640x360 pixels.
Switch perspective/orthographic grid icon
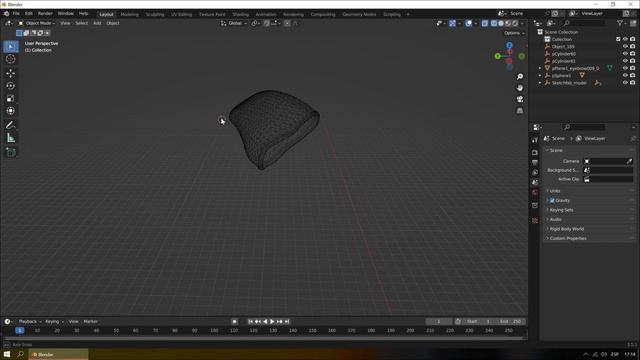point(520,111)
